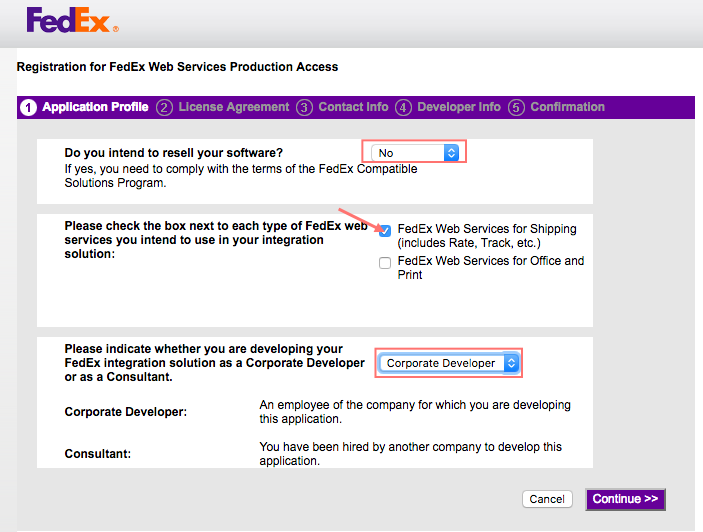Click 'An employee of the company' description text
703x532 pixels.
pos(415,412)
